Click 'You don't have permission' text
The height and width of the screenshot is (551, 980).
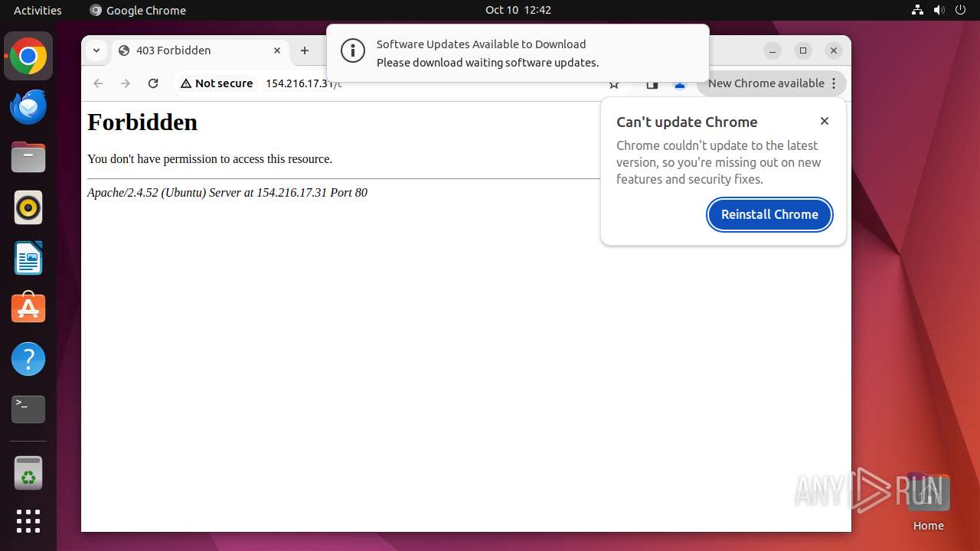[210, 159]
